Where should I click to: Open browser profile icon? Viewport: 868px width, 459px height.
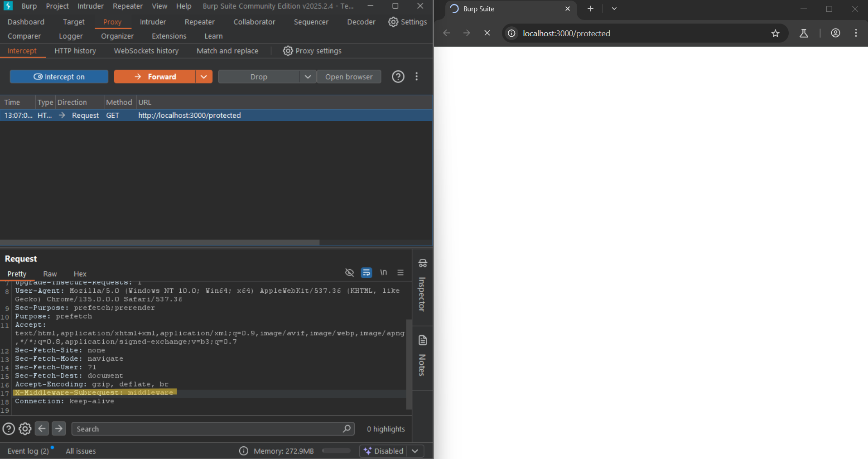click(x=835, y=33)
